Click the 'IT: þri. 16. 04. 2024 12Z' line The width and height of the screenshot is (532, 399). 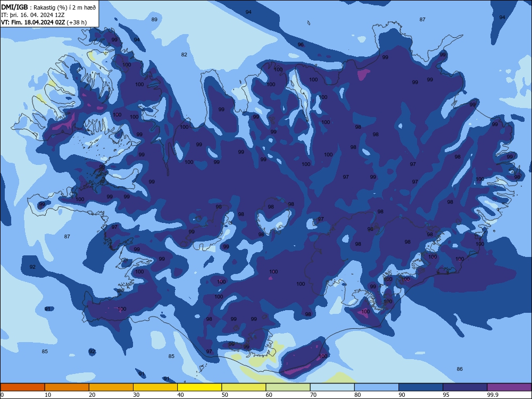tap(32, 15)
